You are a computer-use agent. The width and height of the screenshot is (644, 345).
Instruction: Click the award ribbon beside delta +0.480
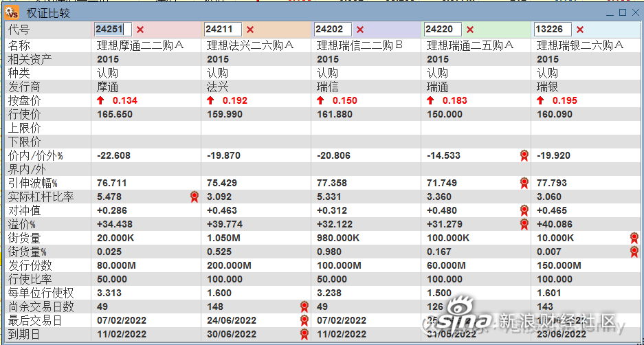[524, 211]
